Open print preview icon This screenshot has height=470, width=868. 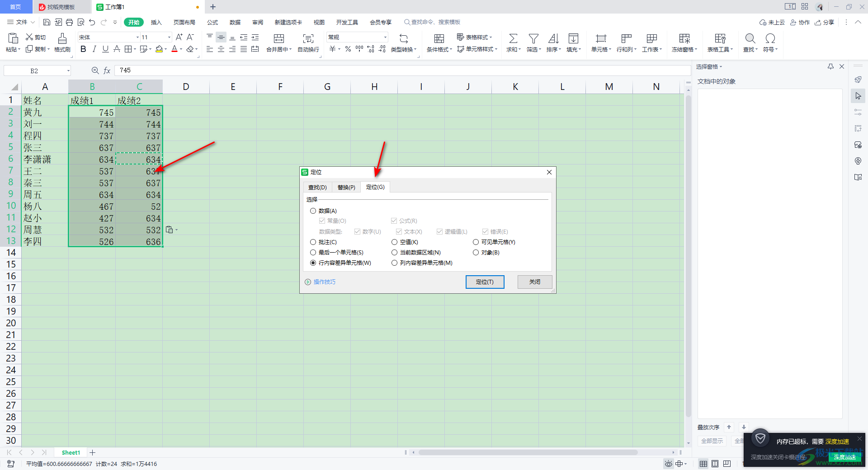(x=81, y=22)
